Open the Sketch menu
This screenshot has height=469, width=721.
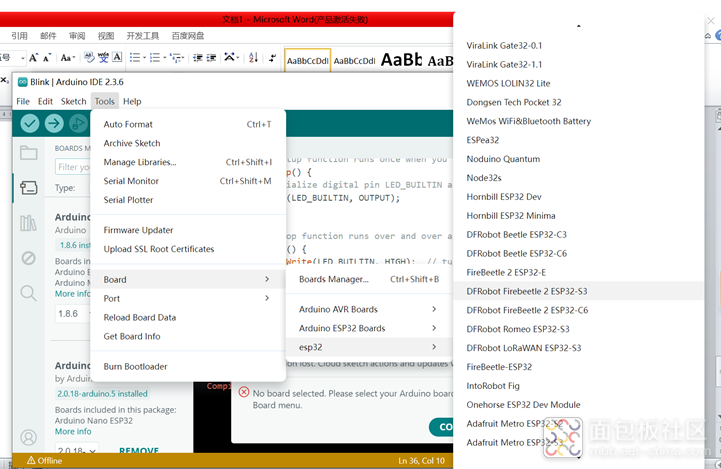pos(73,101)
